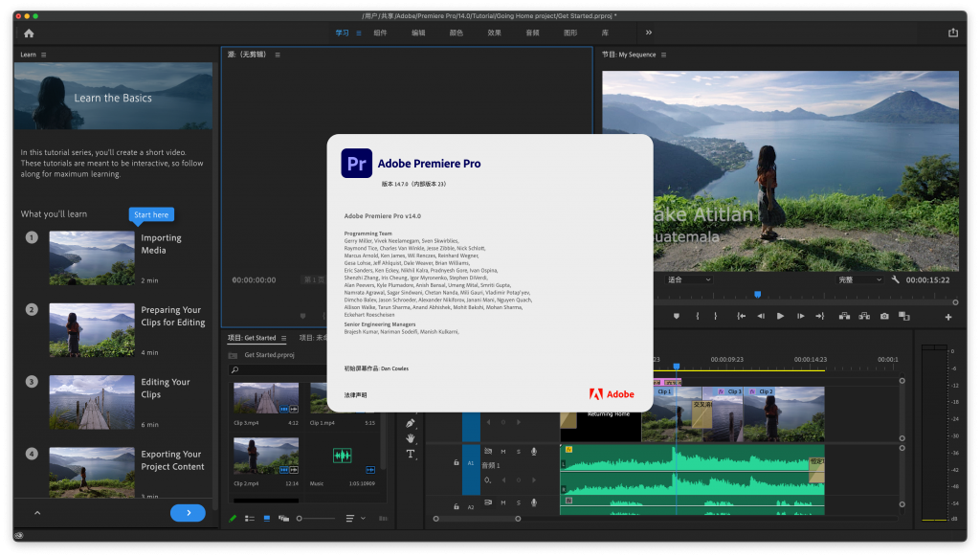980x557 pixels.
Task: Select the Type tool
Action: 410,454
